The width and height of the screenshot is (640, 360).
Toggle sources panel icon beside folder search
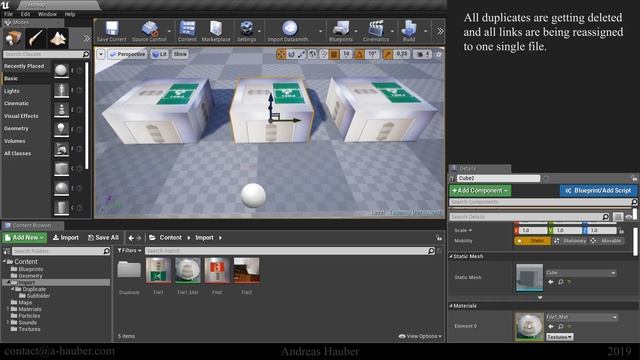click(7, 251)
